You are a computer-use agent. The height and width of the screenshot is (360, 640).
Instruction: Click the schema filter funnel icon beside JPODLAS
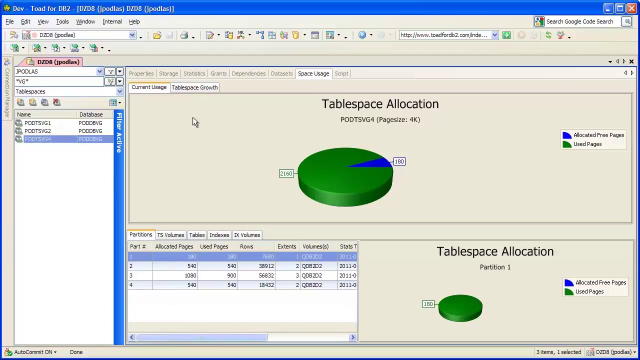click(110, 71)
